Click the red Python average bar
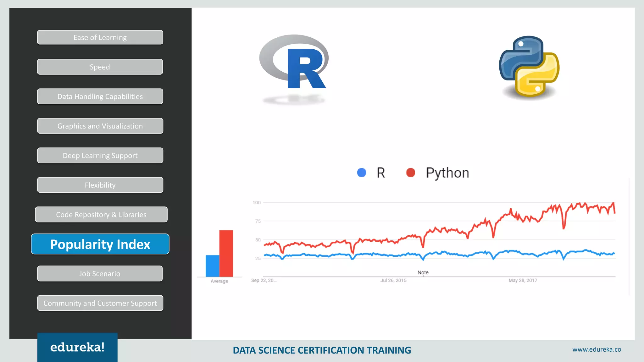Screen dimensions: 644x362 (x=226, y=253)
